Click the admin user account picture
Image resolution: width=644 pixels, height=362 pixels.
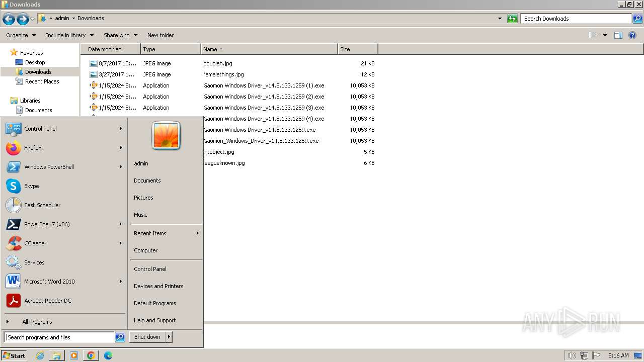(x=166, y=136)
